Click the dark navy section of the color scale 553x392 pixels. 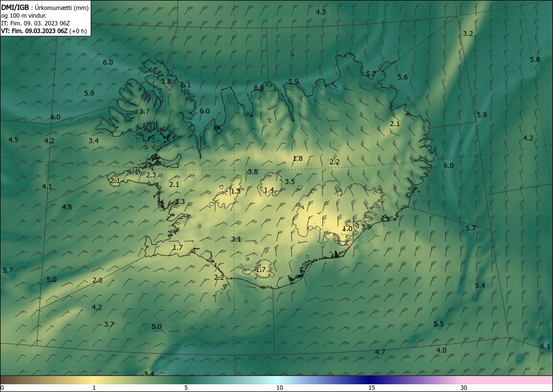point(369,380)
